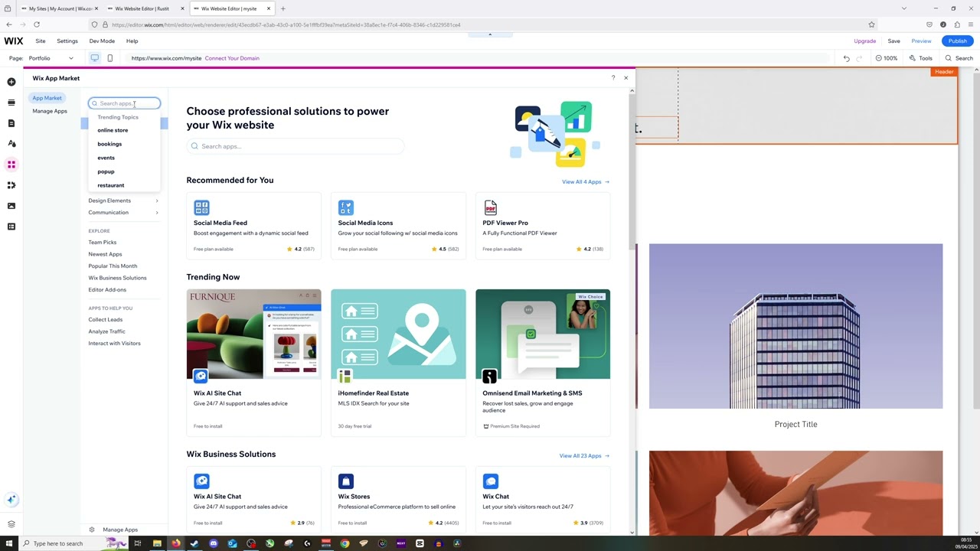Click Save in the top bar
This screenshot has width=980, height=551.
[893, 41]
